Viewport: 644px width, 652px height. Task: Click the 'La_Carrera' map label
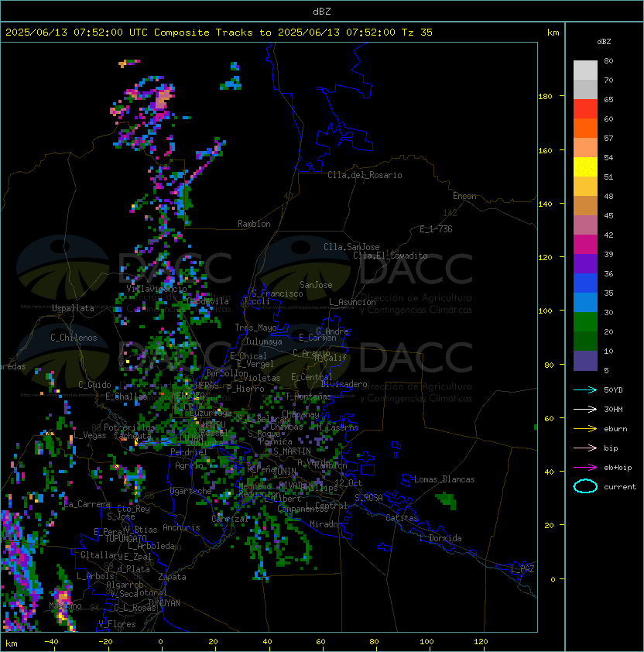pyautogui.click(x=87, y=504)
